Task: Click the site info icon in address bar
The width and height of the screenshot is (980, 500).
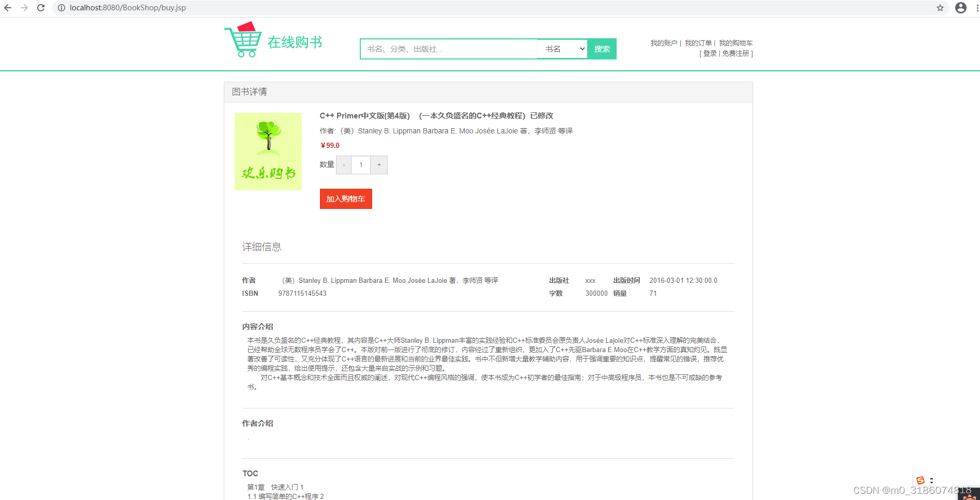Action: 61,8
